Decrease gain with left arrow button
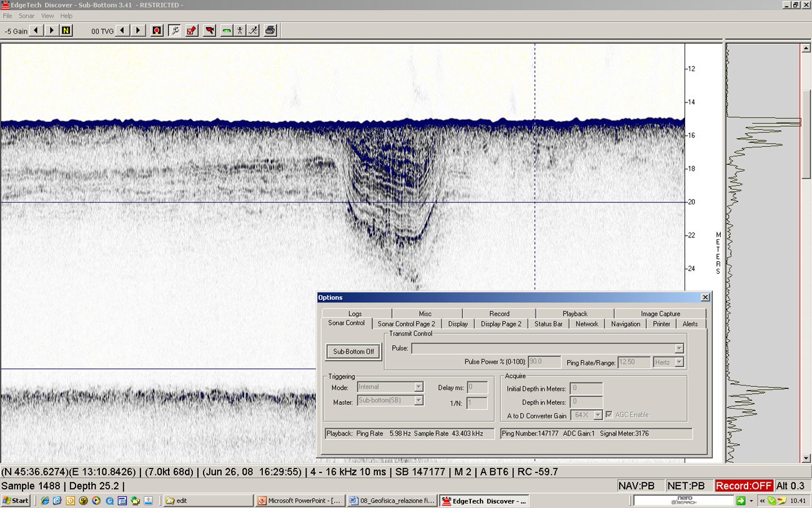 pos(37,31)
